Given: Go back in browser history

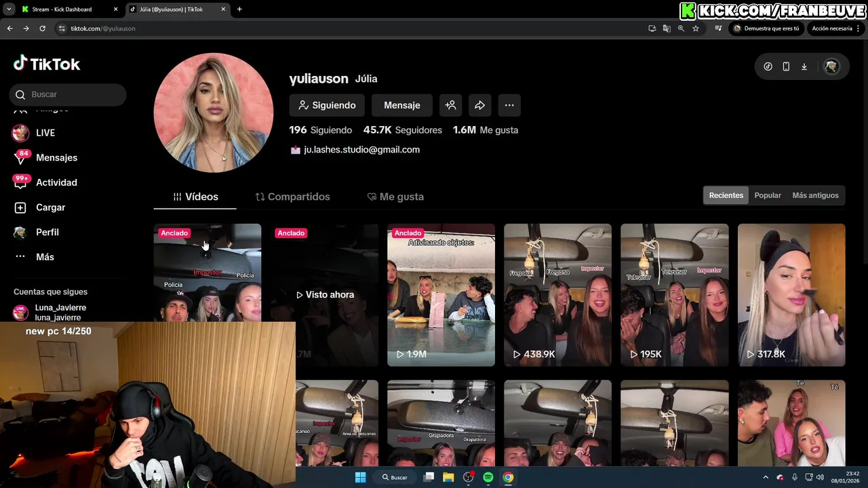Looking at the screenshot, I should 9,28.
